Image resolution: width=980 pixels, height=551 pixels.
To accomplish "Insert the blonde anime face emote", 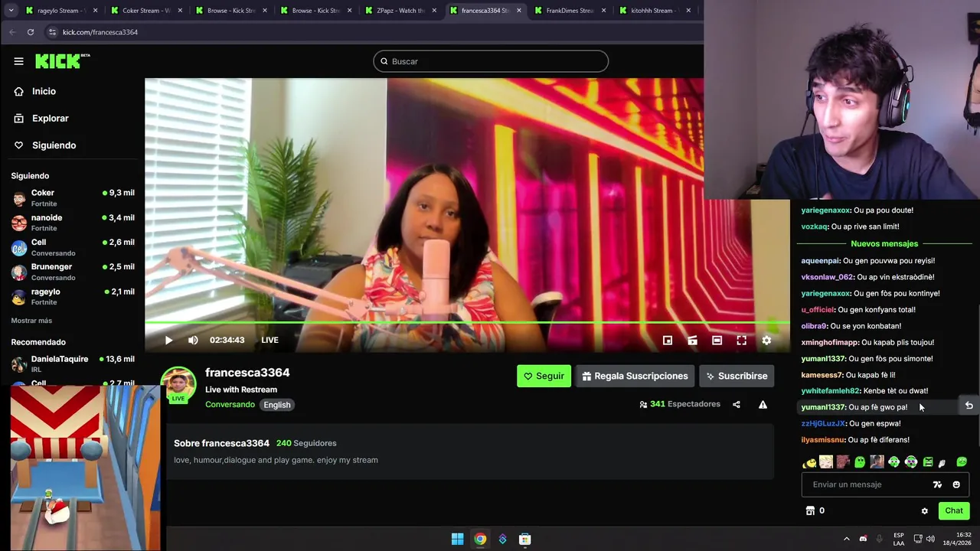I will pos(826,462).
